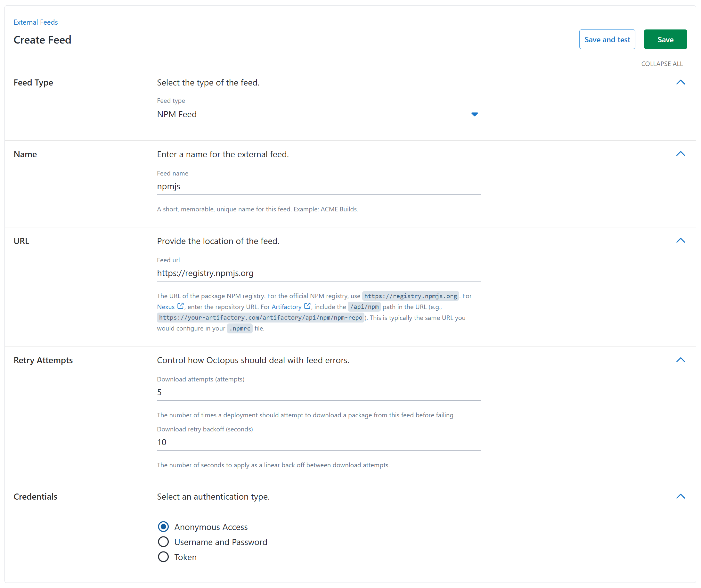This screenshot has height=588, width=701.
Task: Open the Nexus documentation link
Action: [x=166, y=306]
